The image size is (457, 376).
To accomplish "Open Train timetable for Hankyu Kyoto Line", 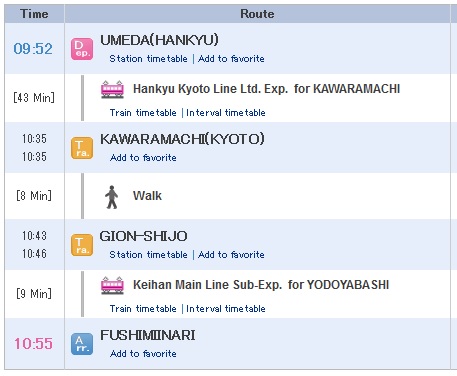I will point(143,113).
